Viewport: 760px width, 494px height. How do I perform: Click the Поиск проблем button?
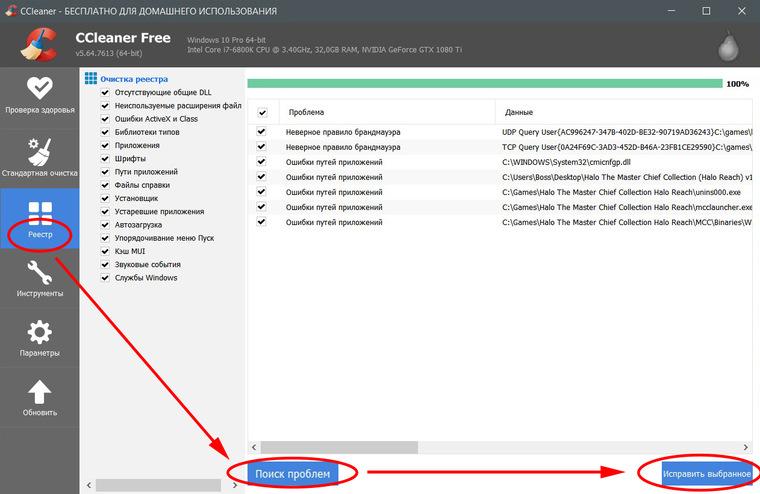293,474
